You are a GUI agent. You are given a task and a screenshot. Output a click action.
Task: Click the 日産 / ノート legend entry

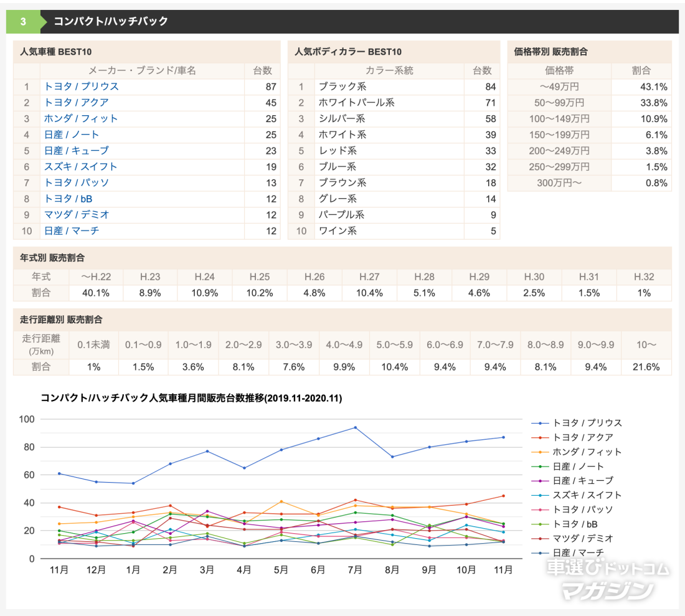pos(567,466)
